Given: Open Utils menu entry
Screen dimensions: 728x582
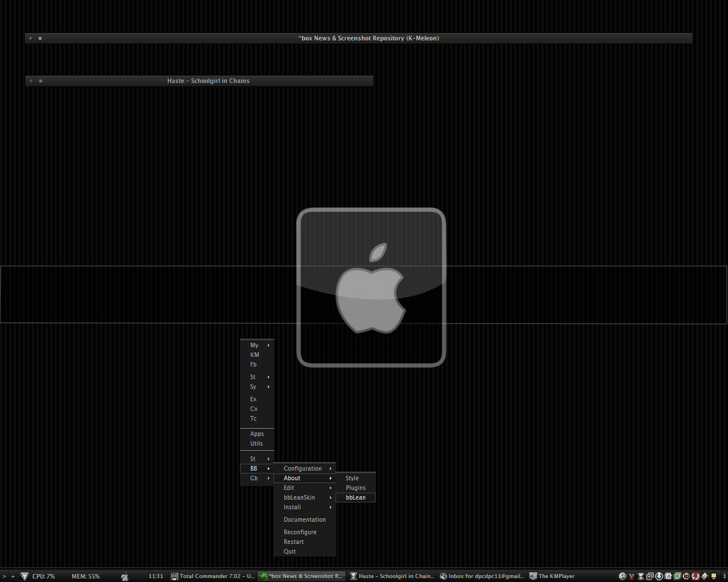Looking at the screenshot, I should coord(257,443).
